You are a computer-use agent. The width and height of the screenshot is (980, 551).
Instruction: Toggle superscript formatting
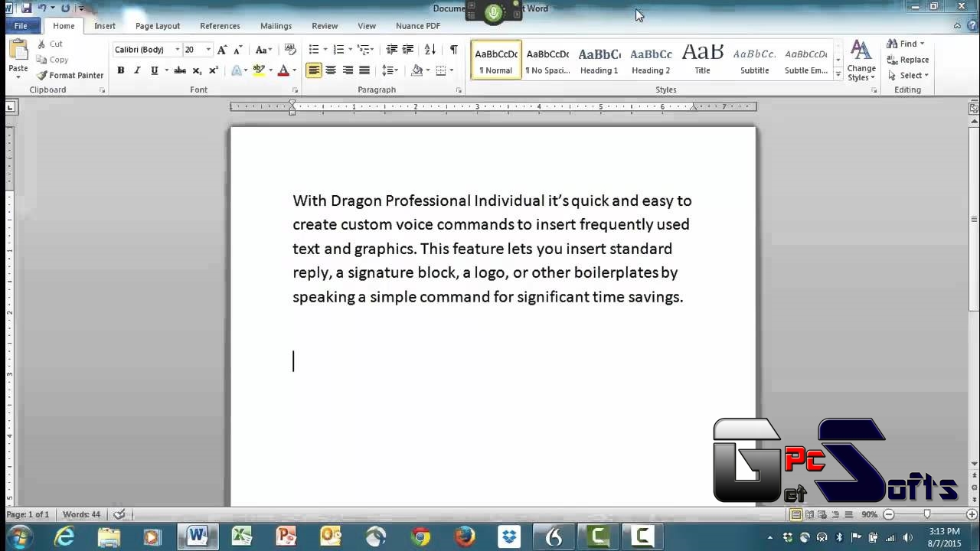click(214, 70)
